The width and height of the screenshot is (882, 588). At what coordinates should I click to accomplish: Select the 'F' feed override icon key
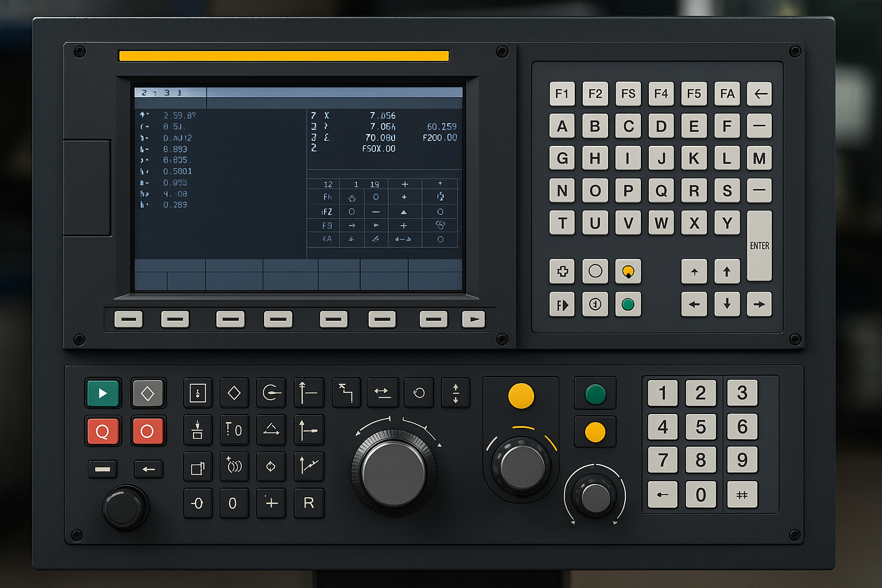click(x=562, y=305)
